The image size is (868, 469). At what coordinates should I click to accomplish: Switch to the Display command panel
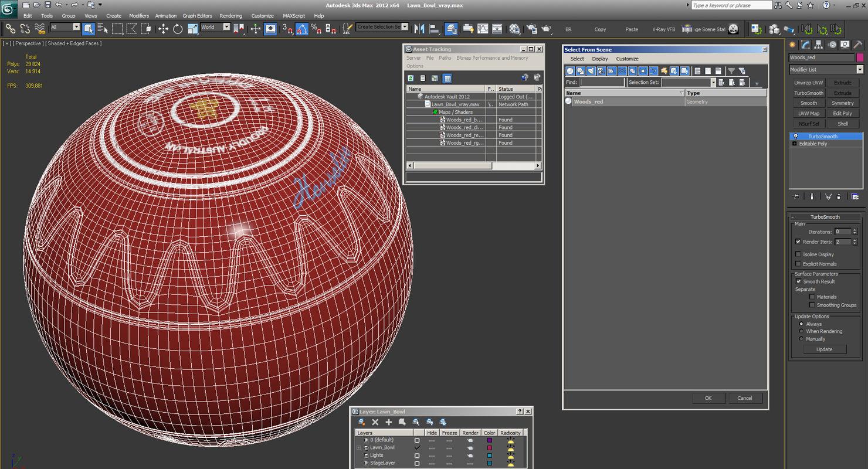click(x=845, y=45)
